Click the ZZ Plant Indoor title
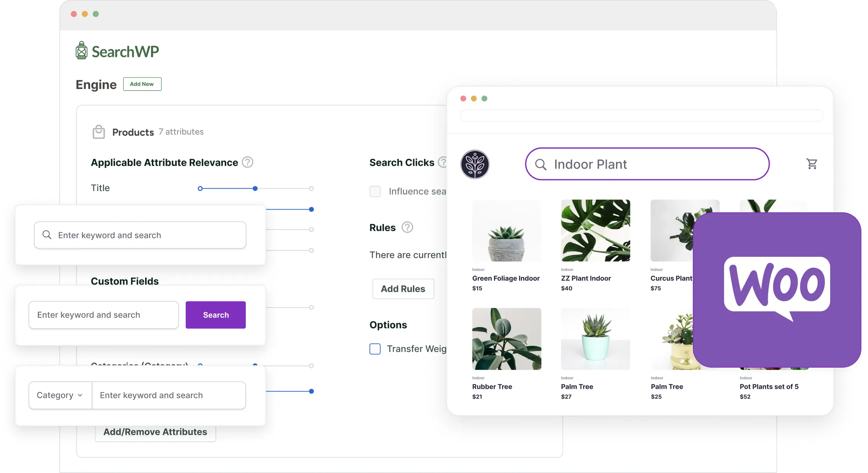 (586, 278)
